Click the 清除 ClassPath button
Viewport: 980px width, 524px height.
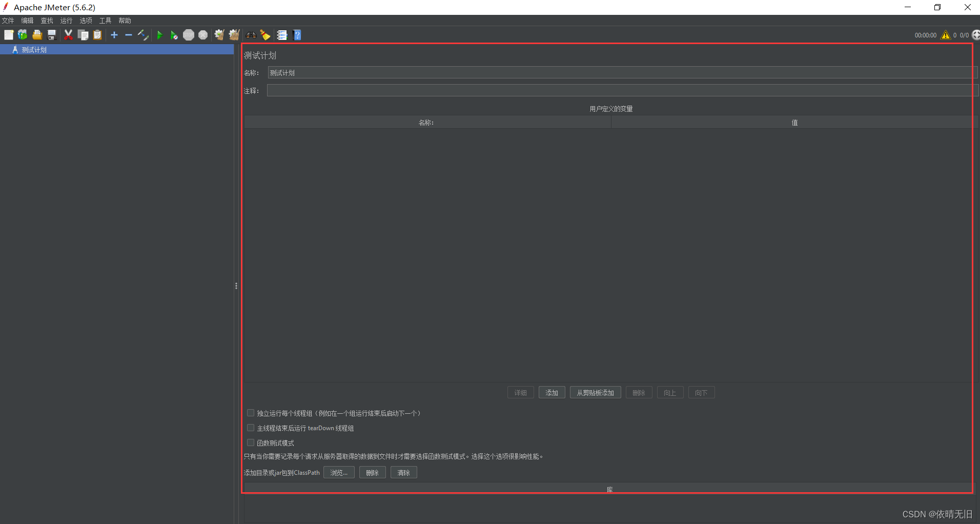404,473
